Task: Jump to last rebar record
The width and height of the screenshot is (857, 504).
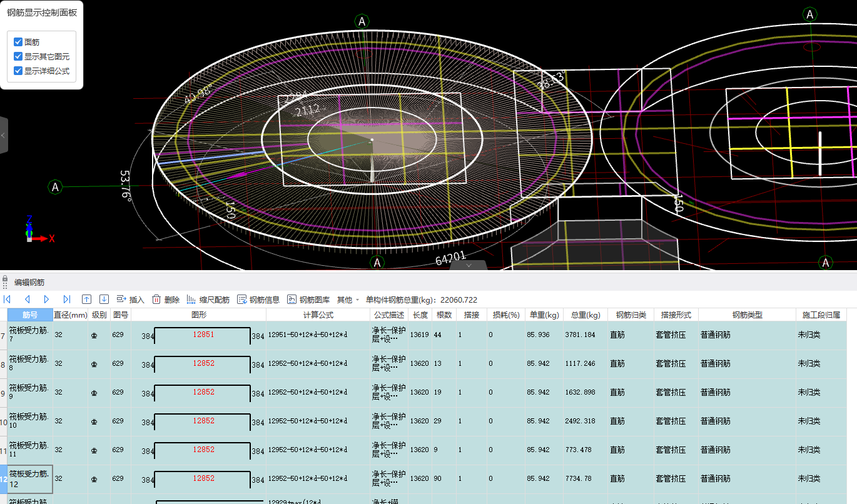Action: point(66,300)
